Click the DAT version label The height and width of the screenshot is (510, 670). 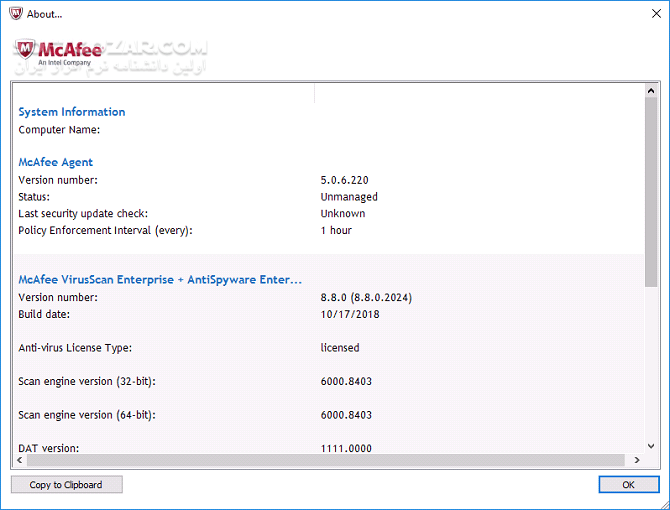[49, 448]
